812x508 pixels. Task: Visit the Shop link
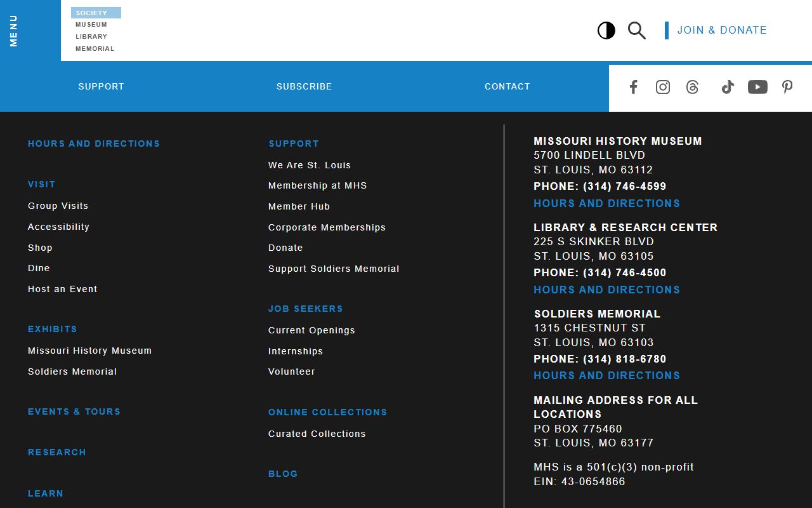tap(40, 248)
